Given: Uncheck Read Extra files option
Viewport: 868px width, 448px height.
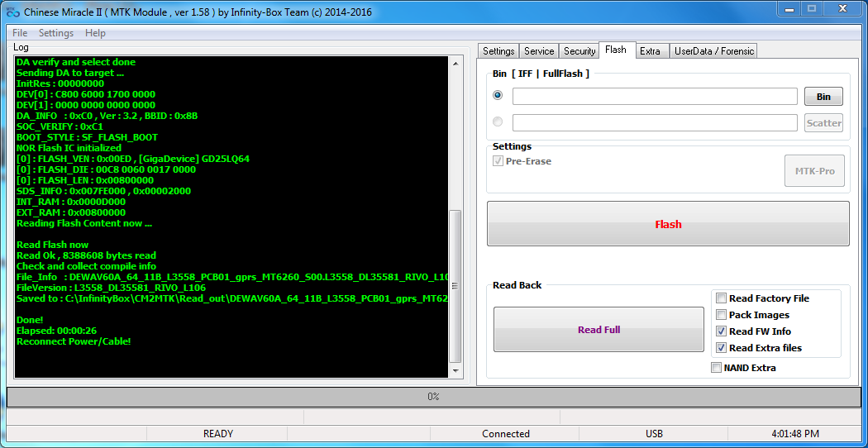Looking at the screenshot, I should pyautogui.click(x=722, y=348).
